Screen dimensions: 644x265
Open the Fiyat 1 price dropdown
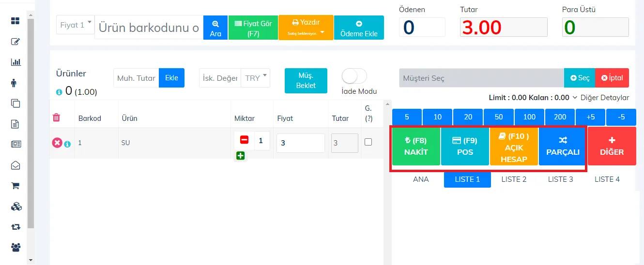(76, 25)
